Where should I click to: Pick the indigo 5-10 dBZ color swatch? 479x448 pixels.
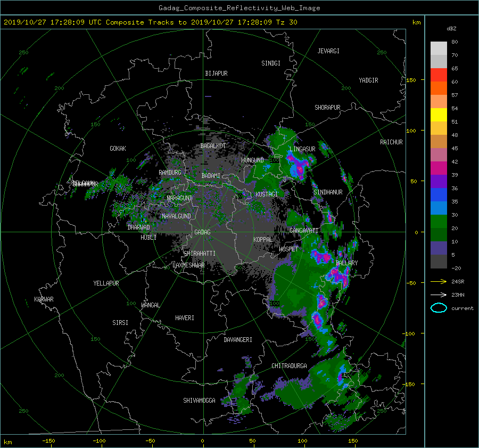coord(439,248)
